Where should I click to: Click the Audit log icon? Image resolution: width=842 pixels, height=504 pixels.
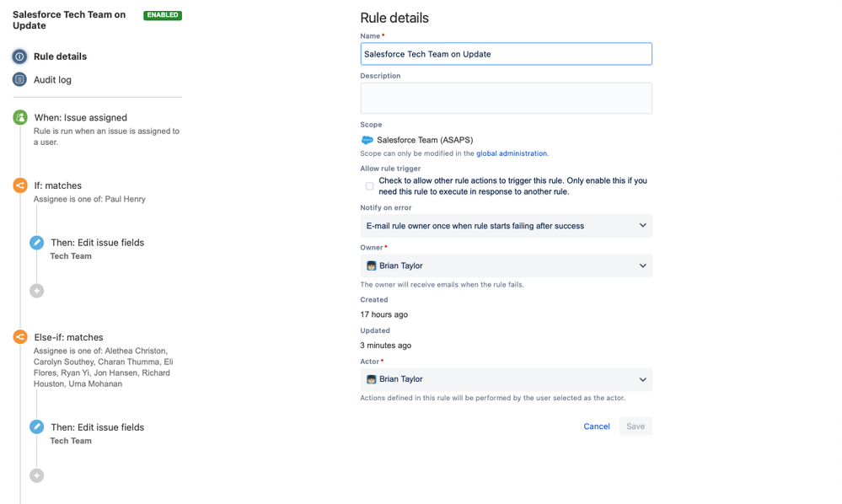[x=19, y=79]
